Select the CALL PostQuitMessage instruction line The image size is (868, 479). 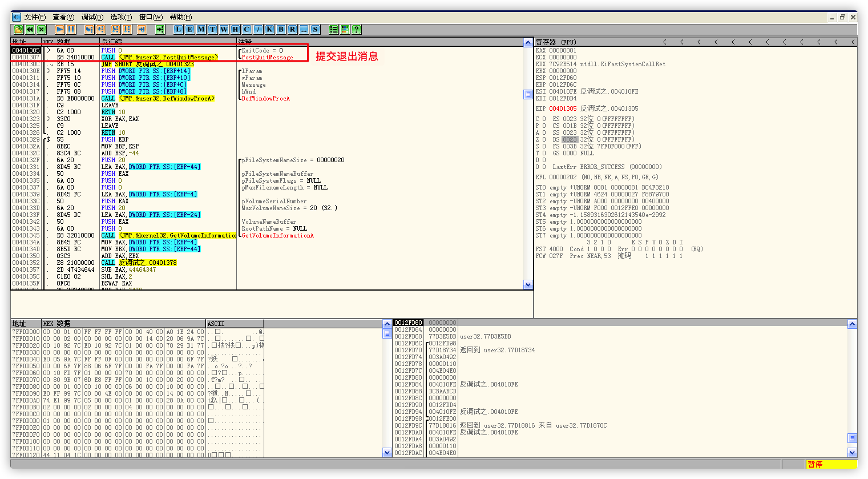click(160, 57)
